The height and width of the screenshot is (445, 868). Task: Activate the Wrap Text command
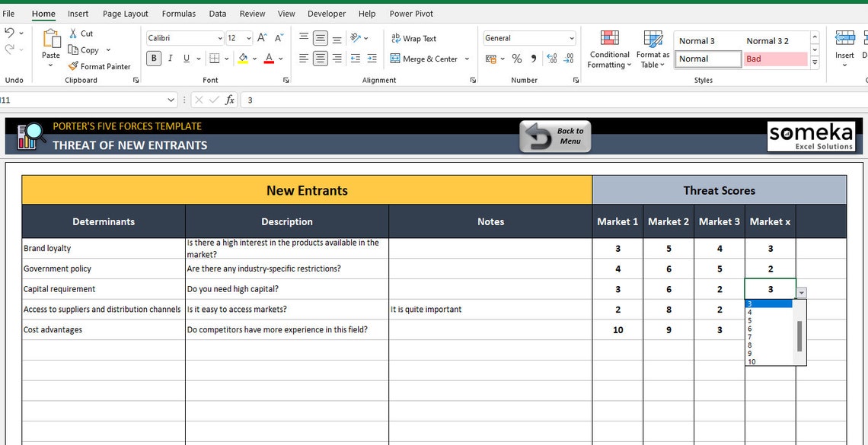pyautogui.click(x=413, y=38)
